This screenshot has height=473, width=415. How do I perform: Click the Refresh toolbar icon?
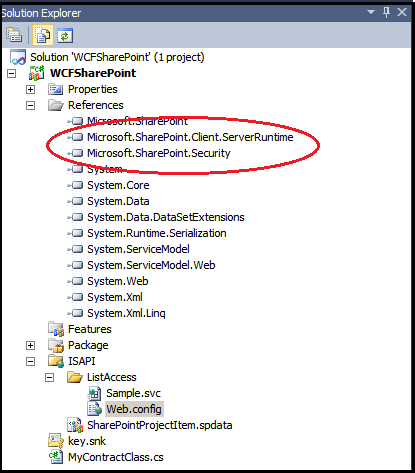pos(65,36)
